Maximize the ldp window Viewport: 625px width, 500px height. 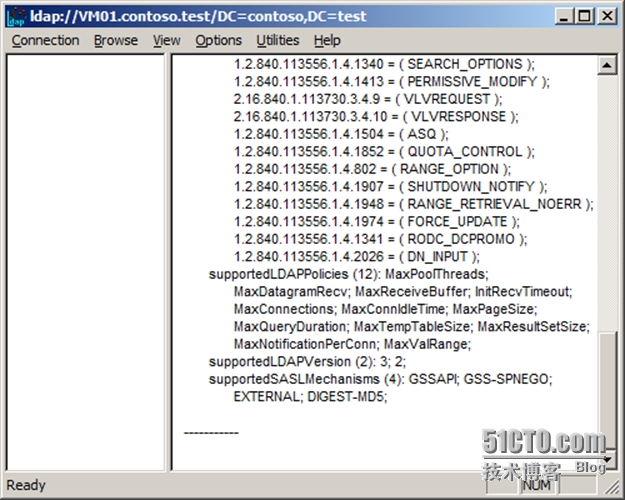coord(585,16)
